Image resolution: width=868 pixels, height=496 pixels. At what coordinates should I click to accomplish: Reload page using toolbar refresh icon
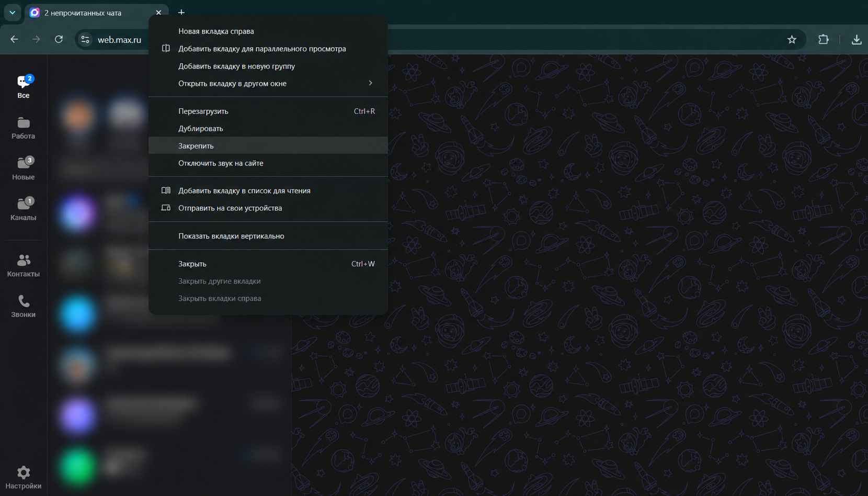(x=59, y=39)
